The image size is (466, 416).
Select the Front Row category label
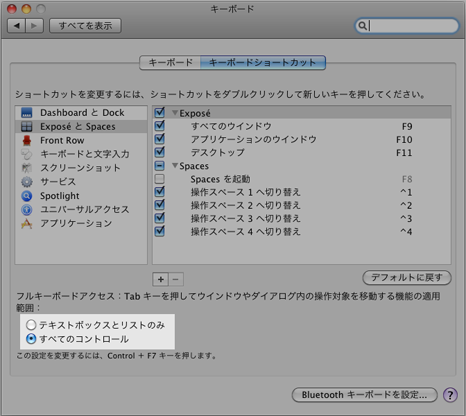(x=62, y=141)
